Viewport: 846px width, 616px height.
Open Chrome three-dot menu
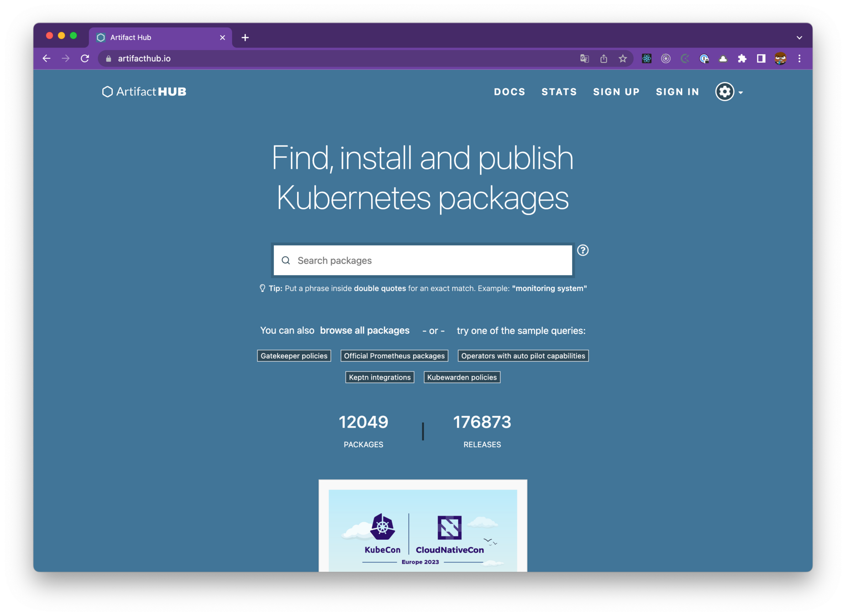[799, 58]
